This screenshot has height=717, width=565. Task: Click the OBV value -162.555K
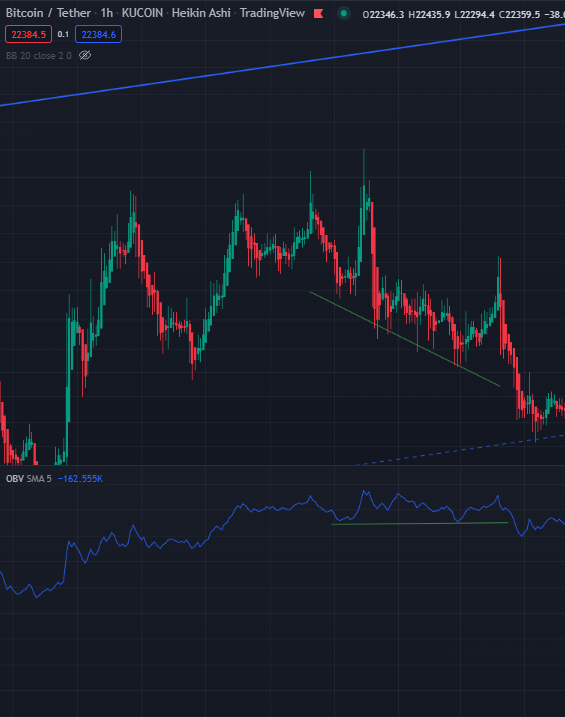[x=80, y=479]
